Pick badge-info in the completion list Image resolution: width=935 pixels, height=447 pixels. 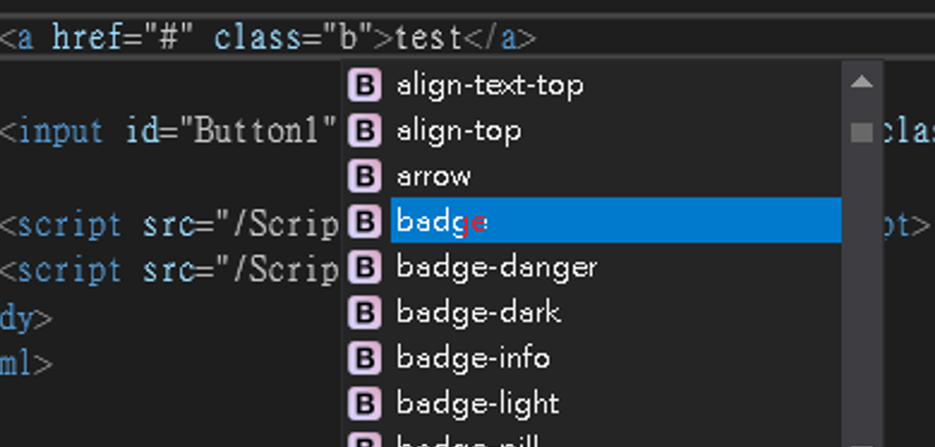coord(616,358)
